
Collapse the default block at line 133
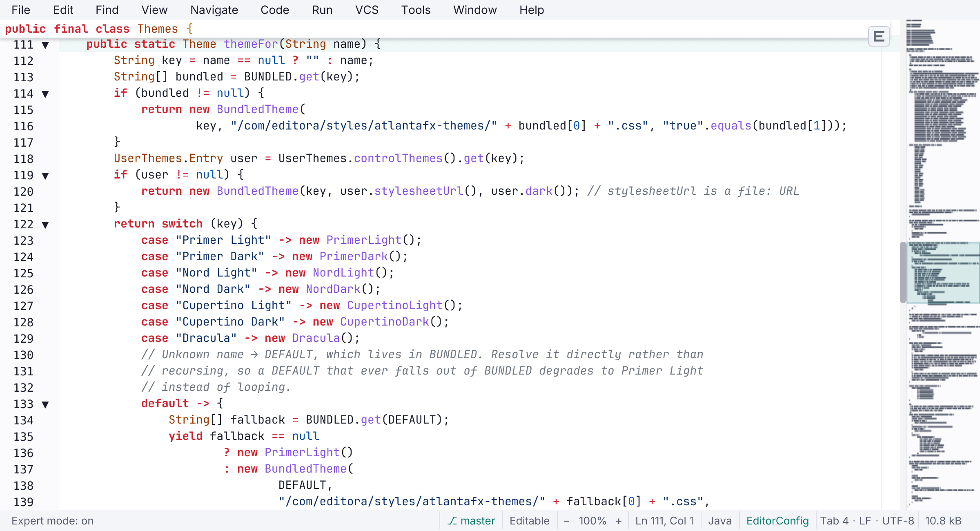(45, 404)
